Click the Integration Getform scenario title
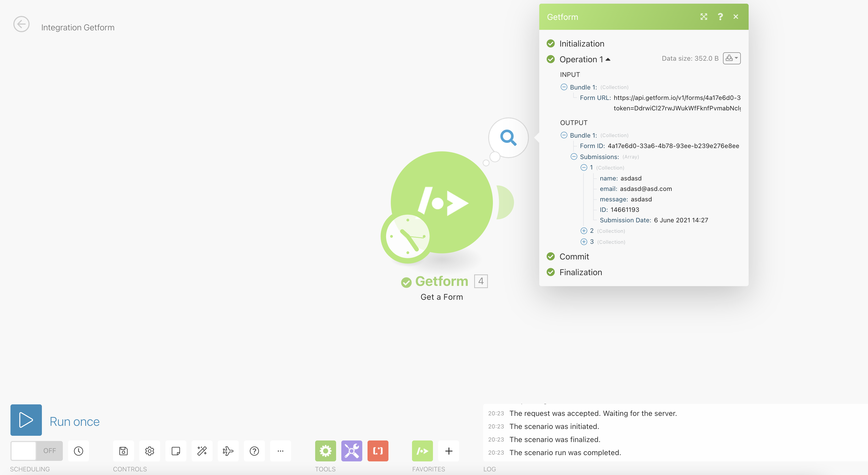This screenshot has height=475, width=868. 78,28
